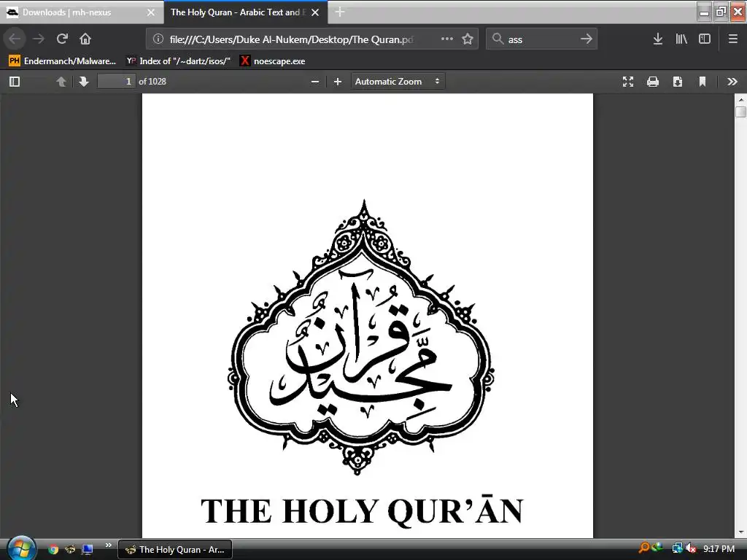Submit search with the arrow button
The width and height of the screenshot is (747, 560).
587,39
